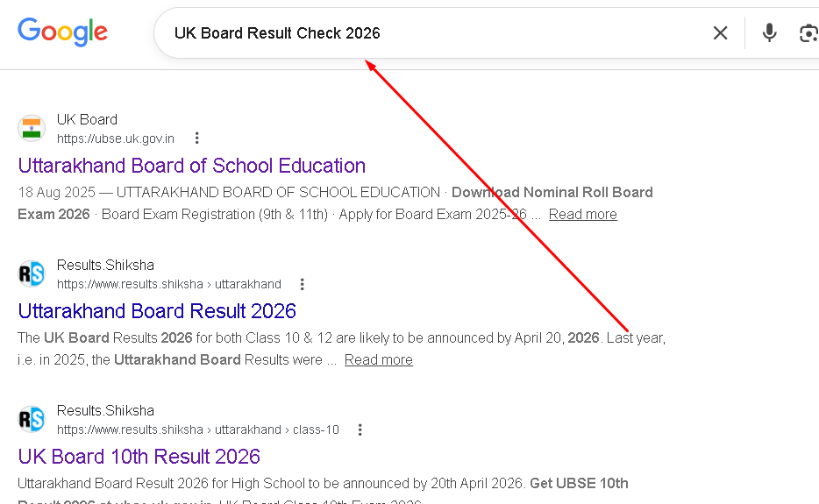Open the Google logo homepage

pos(62,32)
